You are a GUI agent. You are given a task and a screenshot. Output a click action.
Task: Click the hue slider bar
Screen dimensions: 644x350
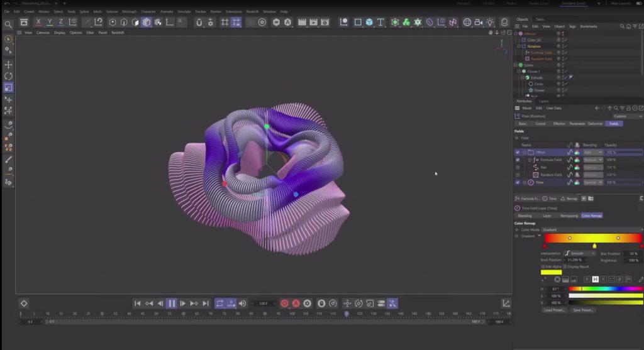[x=606, y=289]
